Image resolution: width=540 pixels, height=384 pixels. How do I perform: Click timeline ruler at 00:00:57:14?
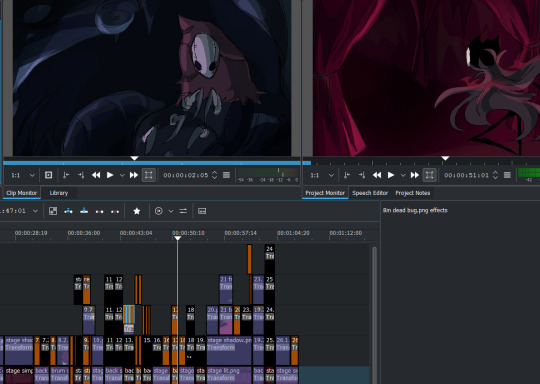pos(240,233)
